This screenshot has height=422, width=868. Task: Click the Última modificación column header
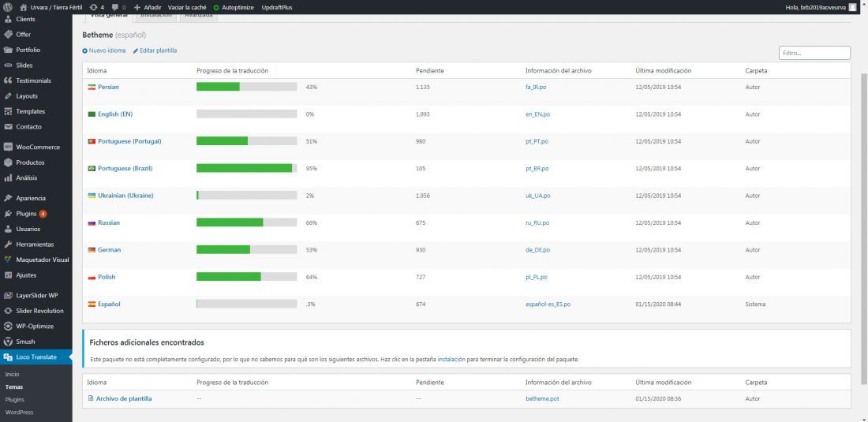point(663,71)
